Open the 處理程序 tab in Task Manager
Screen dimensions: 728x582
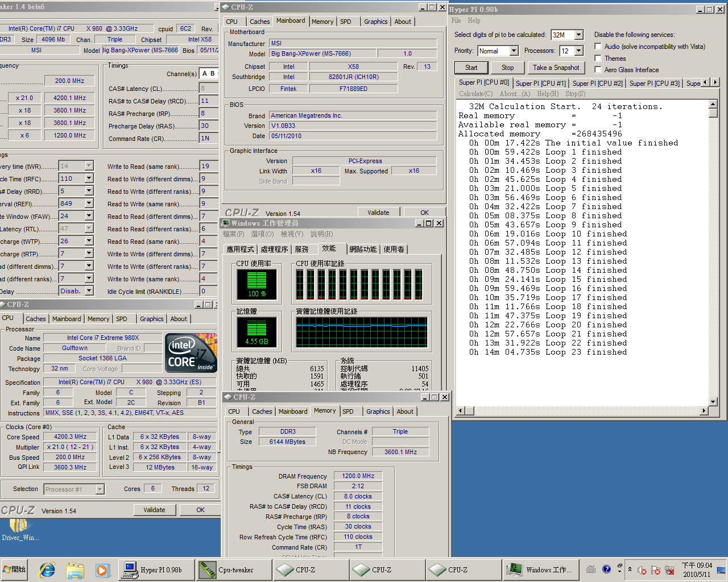(x=274, y=250)
